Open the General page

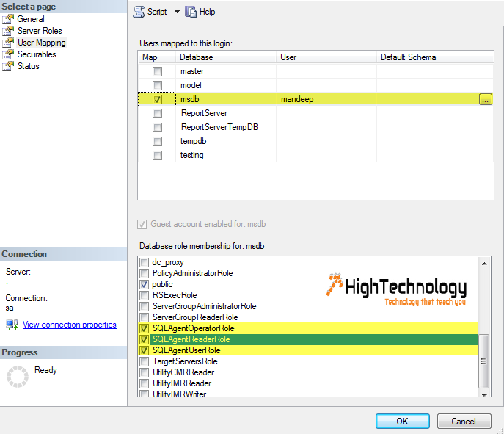31,19
